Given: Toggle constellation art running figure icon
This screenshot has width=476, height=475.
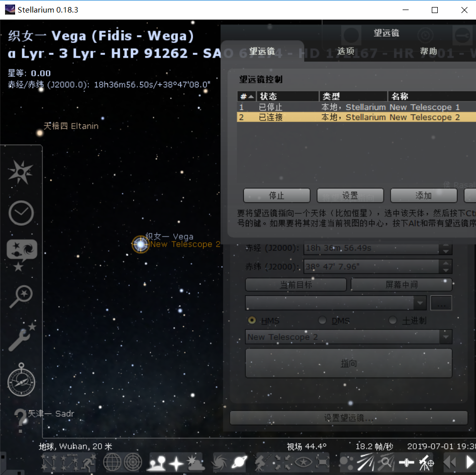Looking at the screenshot, I should point(88,462).
